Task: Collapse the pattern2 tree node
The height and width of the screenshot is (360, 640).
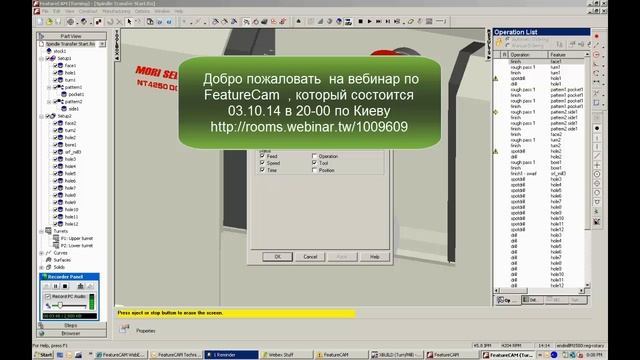Action: [49, 102]
